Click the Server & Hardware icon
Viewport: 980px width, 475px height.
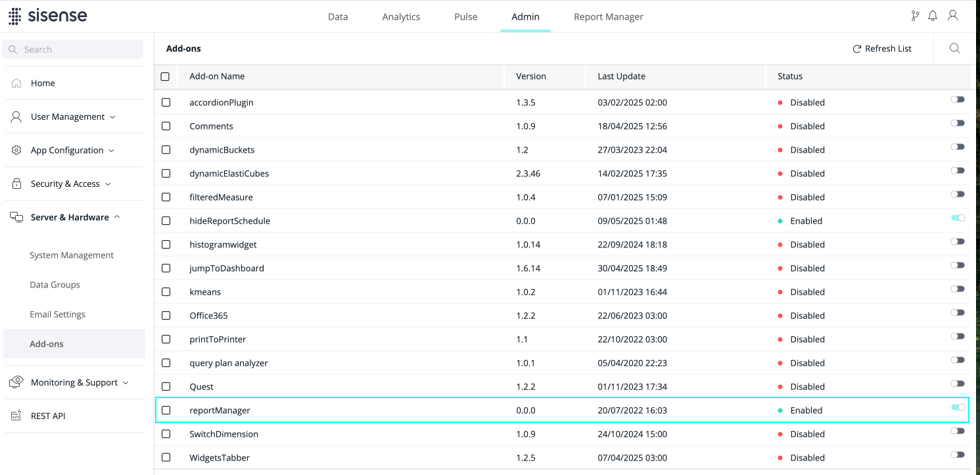16,217
